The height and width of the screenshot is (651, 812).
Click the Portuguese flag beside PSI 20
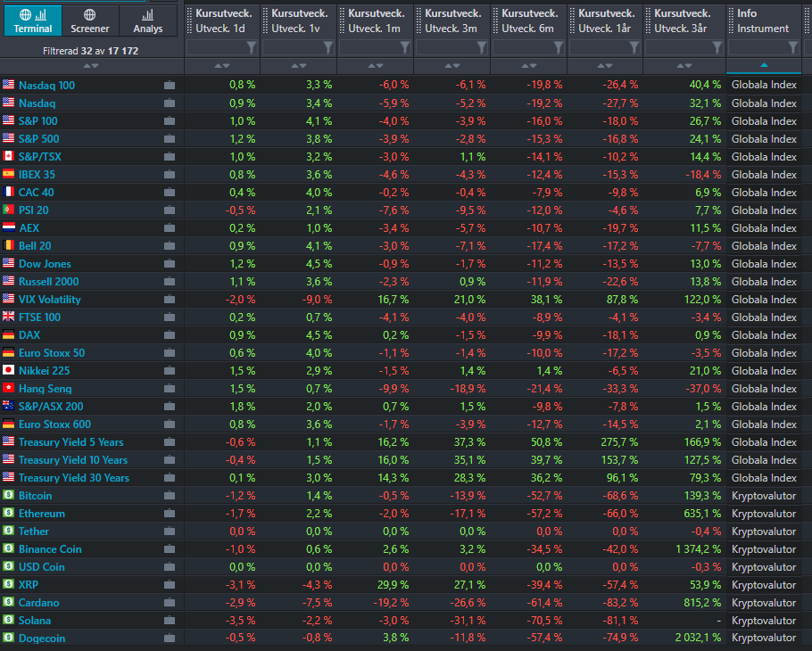point(8,210)
